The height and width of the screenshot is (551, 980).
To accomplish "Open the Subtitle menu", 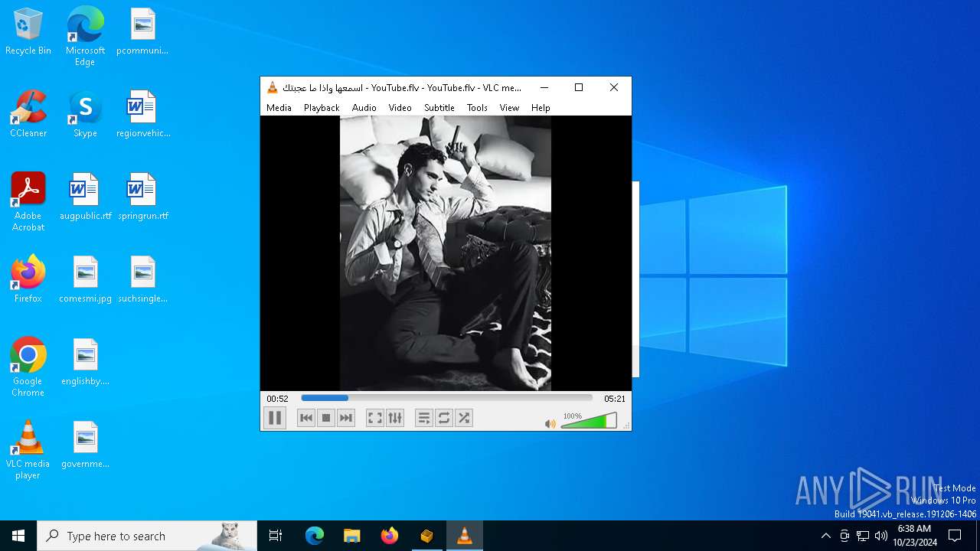I will click(439, 108).
